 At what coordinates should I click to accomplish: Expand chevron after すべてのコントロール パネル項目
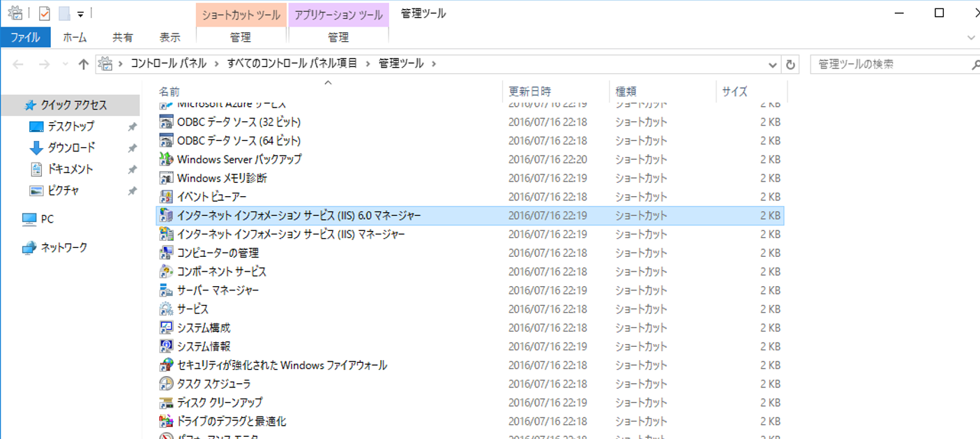click(x=368, y=64)
